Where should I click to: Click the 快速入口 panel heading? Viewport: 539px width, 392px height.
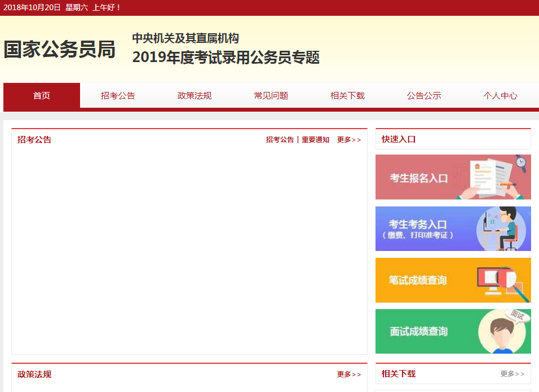click(399, 139)
